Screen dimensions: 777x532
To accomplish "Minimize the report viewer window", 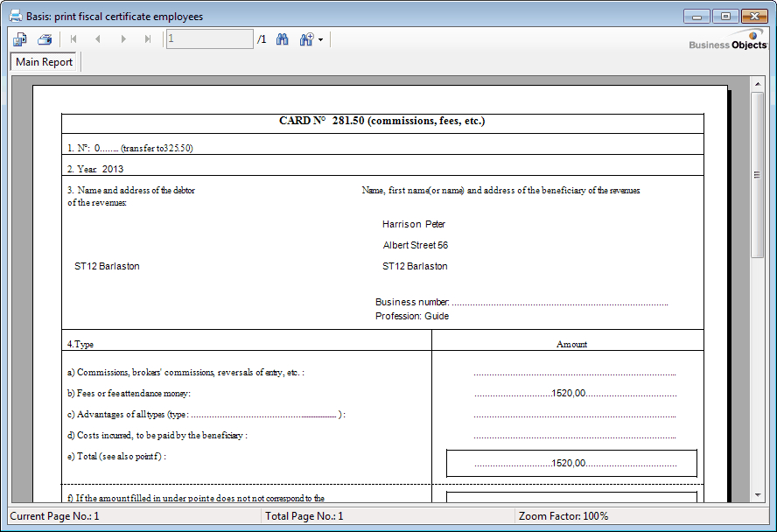I will click(x=696, y=16).
